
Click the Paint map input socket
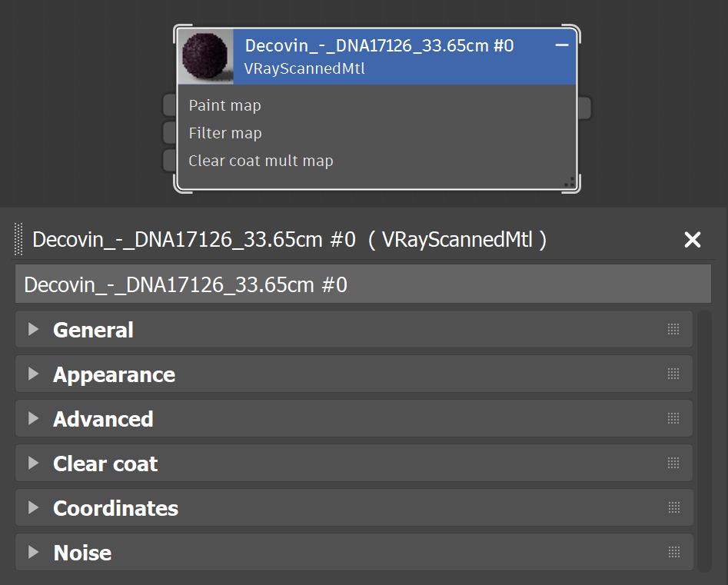pyautogui.click(x=169, y=105)
